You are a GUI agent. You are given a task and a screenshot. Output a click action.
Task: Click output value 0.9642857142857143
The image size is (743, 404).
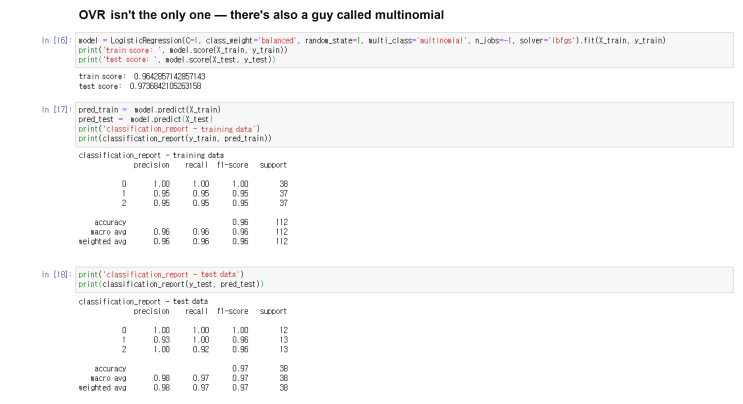170,76
